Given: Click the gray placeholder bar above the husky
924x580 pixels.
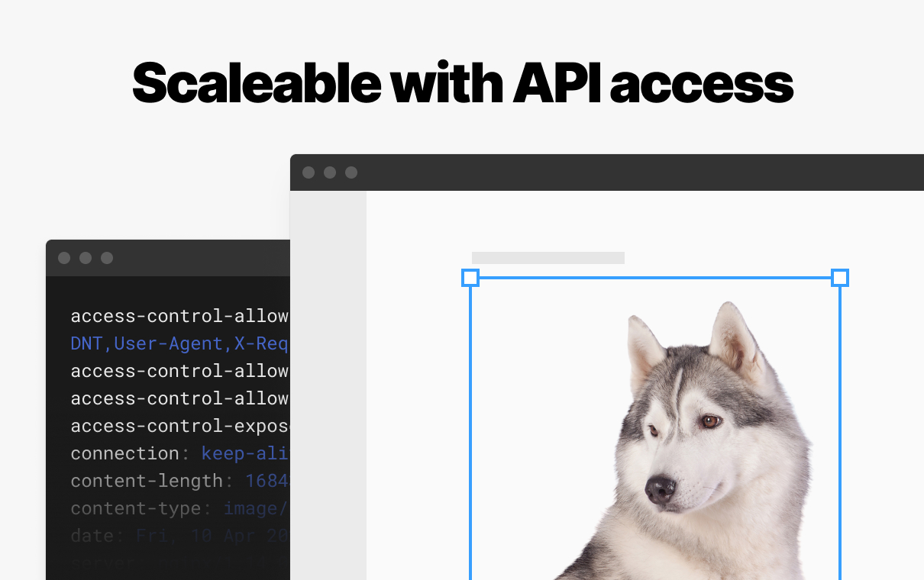Looking at the screenshot, I should (x=548, y=258).
